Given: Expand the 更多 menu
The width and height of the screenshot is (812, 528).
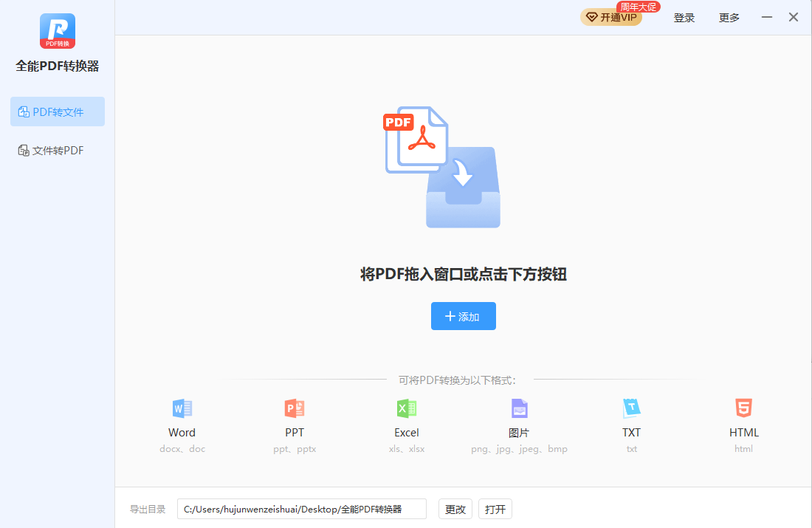Looking at the screenshot, I should (729, 18).
